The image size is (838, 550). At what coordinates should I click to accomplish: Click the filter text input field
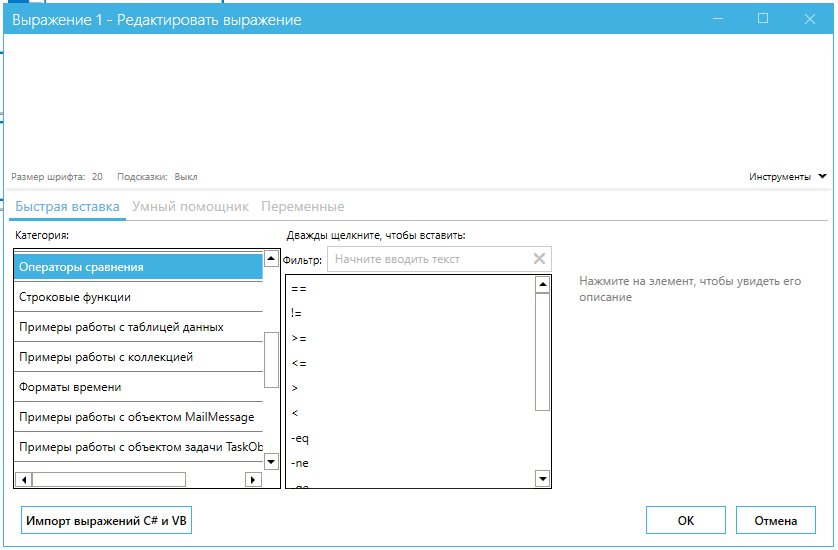(428, 259)
